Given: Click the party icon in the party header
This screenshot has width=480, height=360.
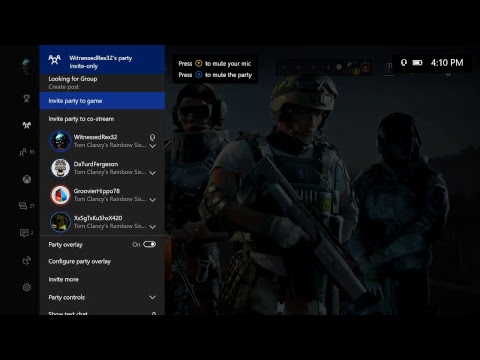Looking at the screenshot, I should (x=55, y=60).
